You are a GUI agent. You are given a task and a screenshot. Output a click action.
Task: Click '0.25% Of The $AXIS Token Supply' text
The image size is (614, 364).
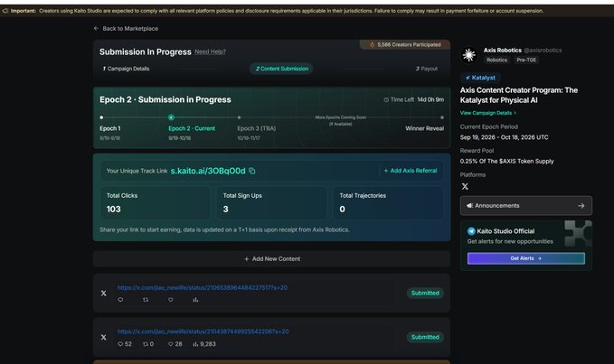(x=506, y=161)
